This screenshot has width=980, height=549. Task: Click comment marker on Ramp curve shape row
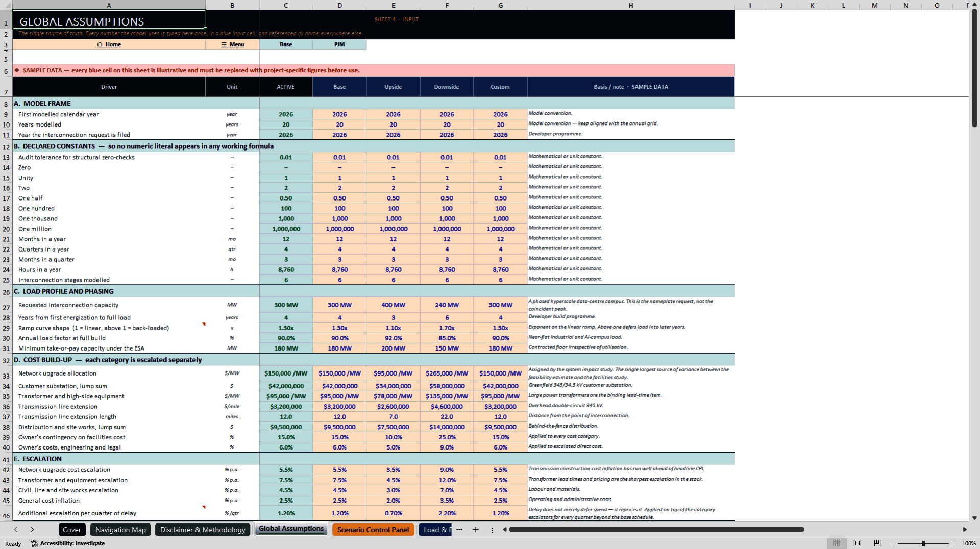tap(204, 324)
